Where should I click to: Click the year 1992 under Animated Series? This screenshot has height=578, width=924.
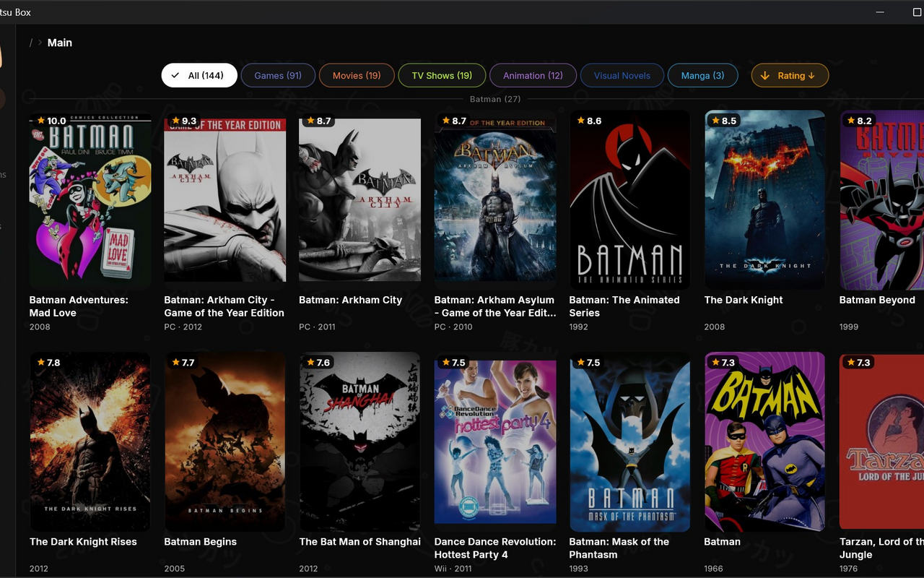pos(579,327)
